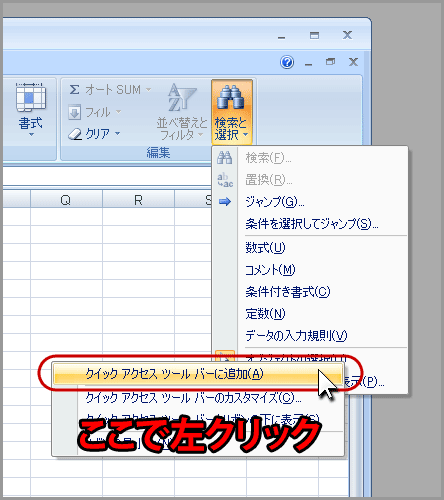
Task: Choose データの入力規則(V) menu entry
Action: 310,335
